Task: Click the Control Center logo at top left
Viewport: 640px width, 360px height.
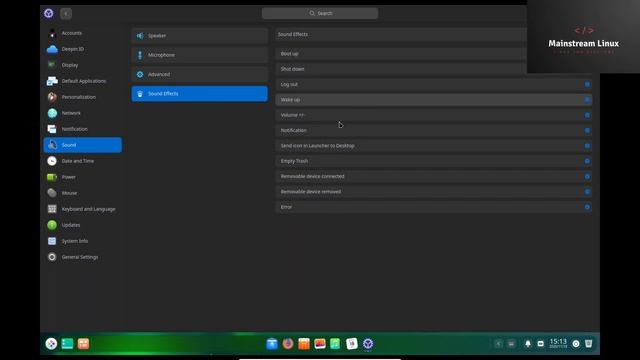Action: click(x=49, y=13)
